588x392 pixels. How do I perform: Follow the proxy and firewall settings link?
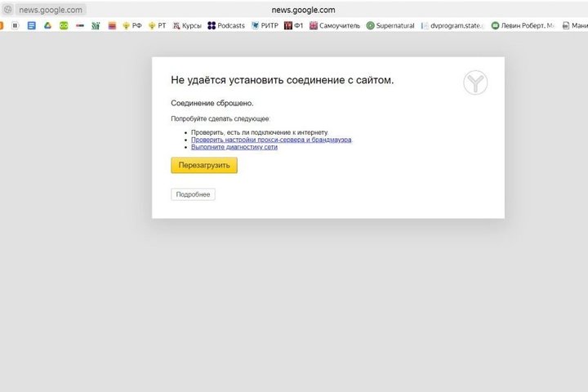271,140
